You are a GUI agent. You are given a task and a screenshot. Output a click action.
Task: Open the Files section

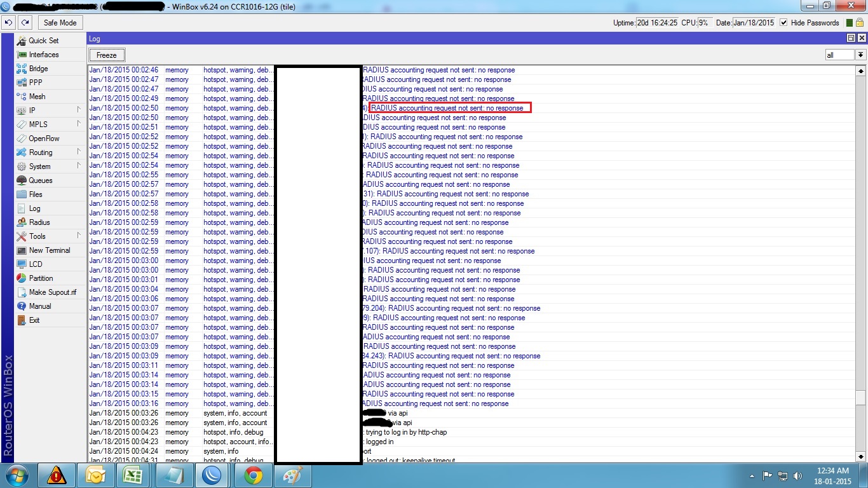coord(36,194)
